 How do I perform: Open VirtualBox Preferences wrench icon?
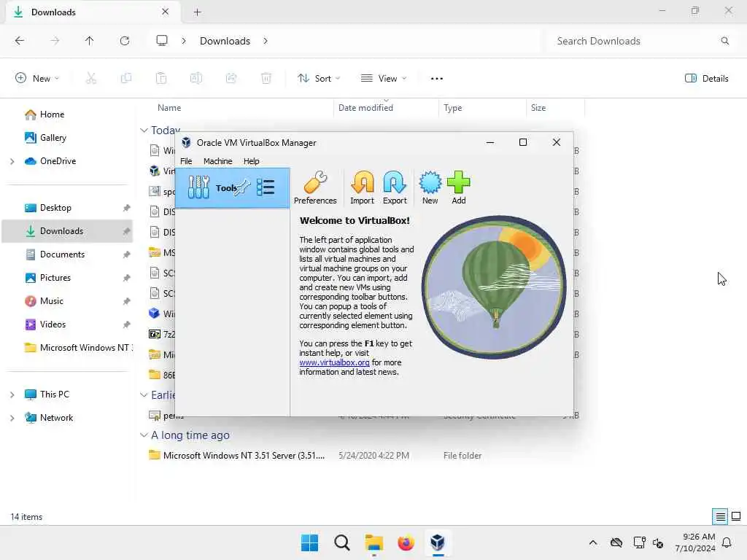(x=315, y=187)
